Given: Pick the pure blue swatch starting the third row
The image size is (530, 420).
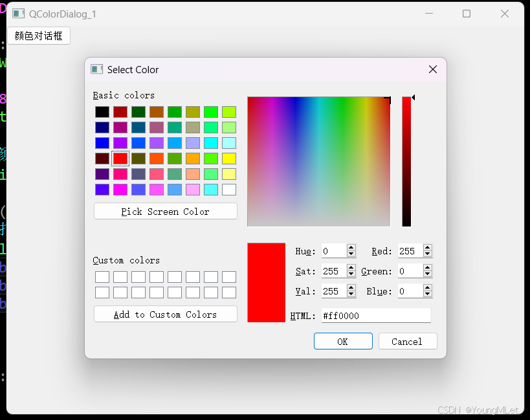Looking at the screenshot, I should pos(102,143).
